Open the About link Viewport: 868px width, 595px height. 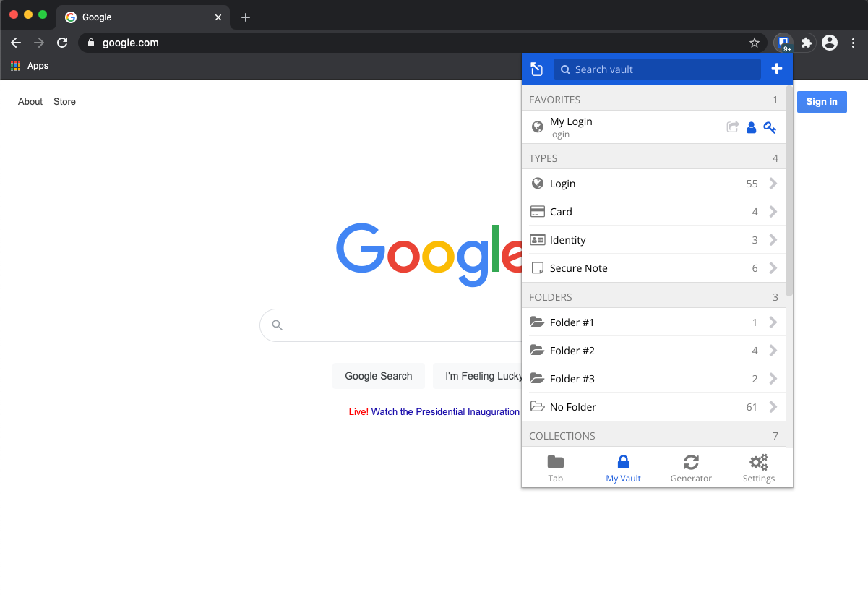point(30,102)
